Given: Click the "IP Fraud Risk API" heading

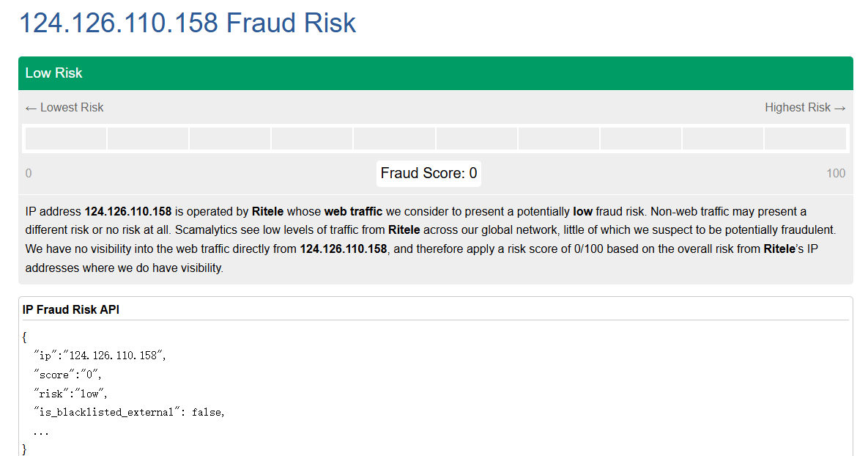Looking at the screenshot, I should click(x=71, y=310).
